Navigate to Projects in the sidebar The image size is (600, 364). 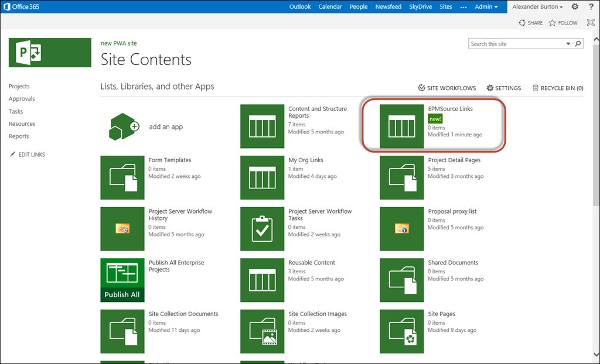[x=19, y=87]
